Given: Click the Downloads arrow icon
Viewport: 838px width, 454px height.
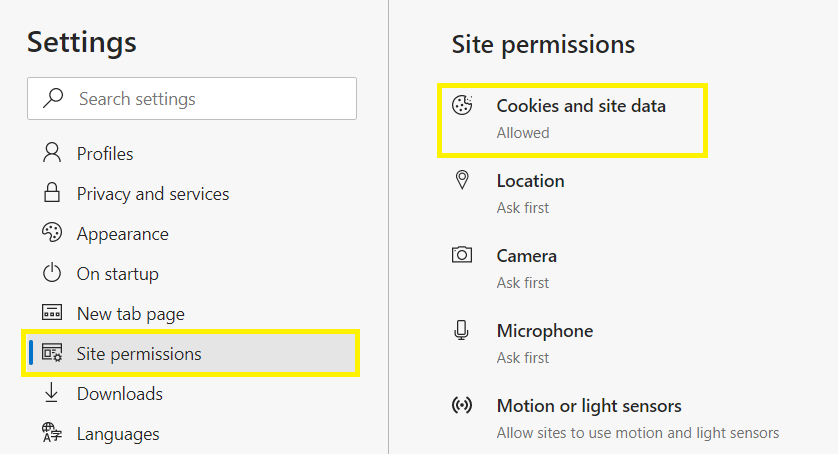Looking at the screenshot, I should 52,394.
